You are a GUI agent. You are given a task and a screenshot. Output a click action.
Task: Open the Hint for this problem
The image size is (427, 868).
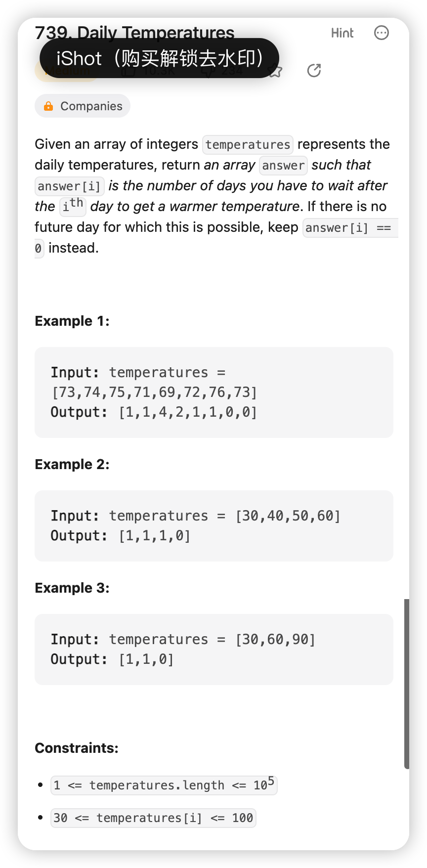pyautogui.click(x=342, y=33)
